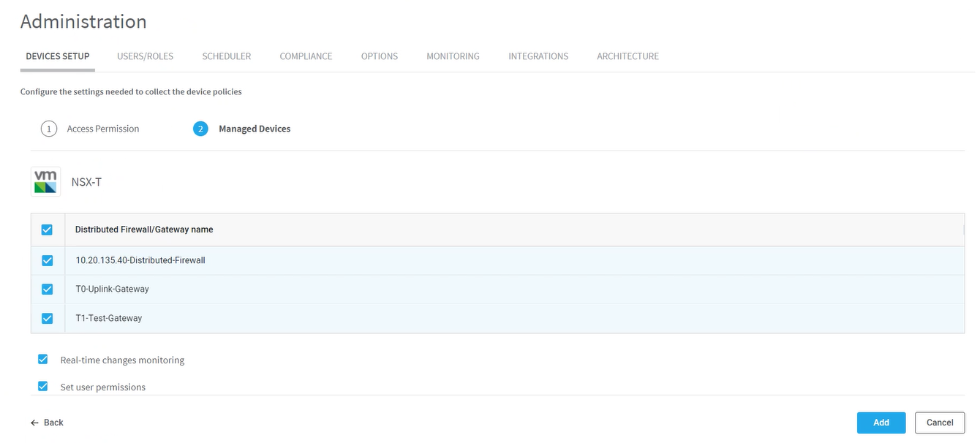
Task: Select the Monitoring tab
Action: 453,56
